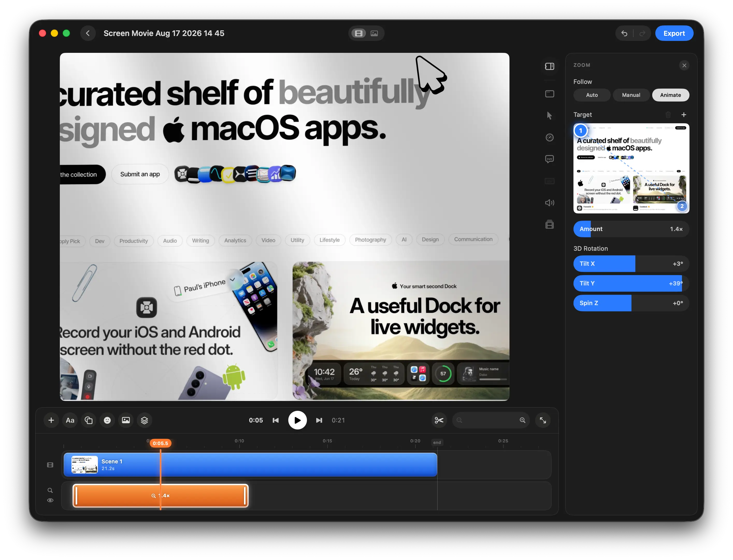Adjust the Spin Z slider

coord(631,303)
